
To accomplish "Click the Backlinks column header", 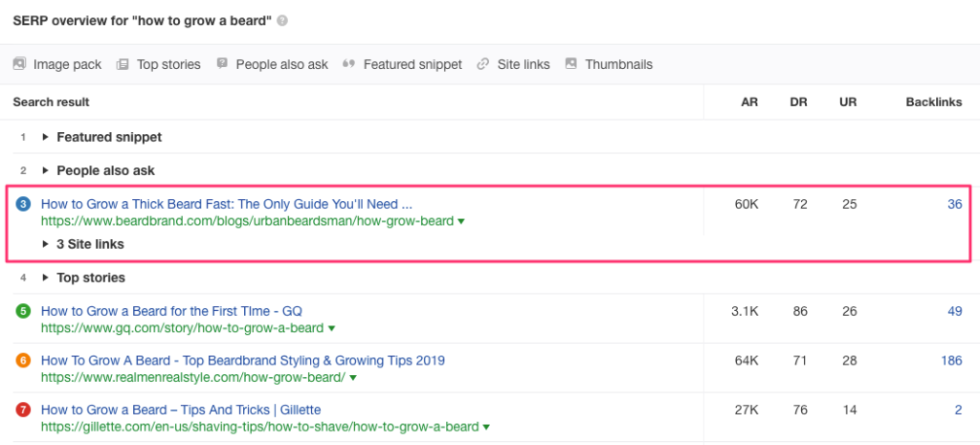I will pyautogui.click(x=934, y=101).
